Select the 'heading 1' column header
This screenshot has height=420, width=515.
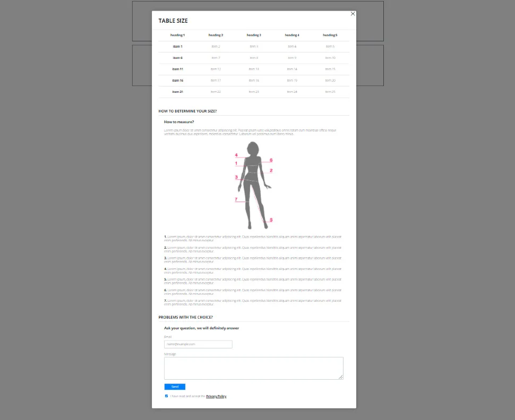tap(178, 35)
